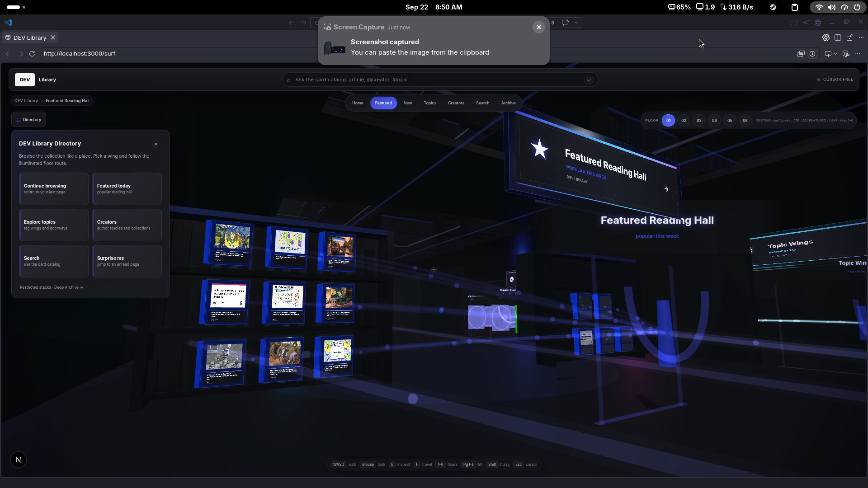Select floor 06
Screen dimensions: 868x488
745,121
